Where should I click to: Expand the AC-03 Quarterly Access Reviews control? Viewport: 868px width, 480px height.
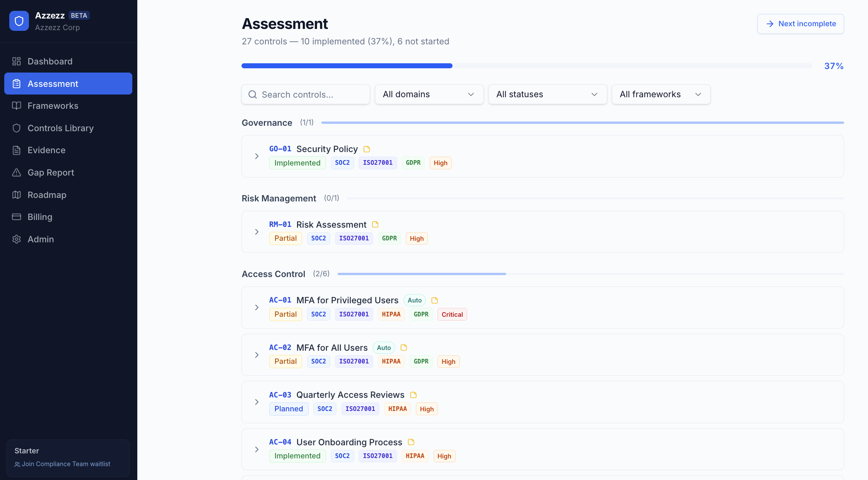[257, 402]
